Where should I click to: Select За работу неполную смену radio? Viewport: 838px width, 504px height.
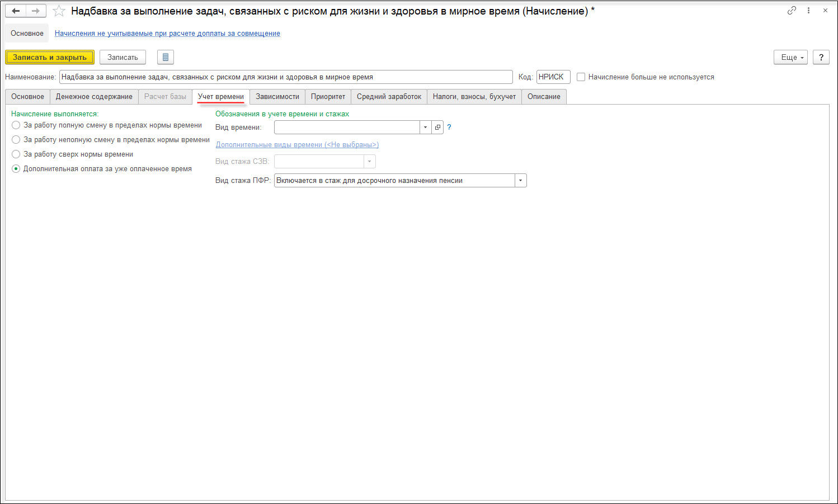pos(16,140)
